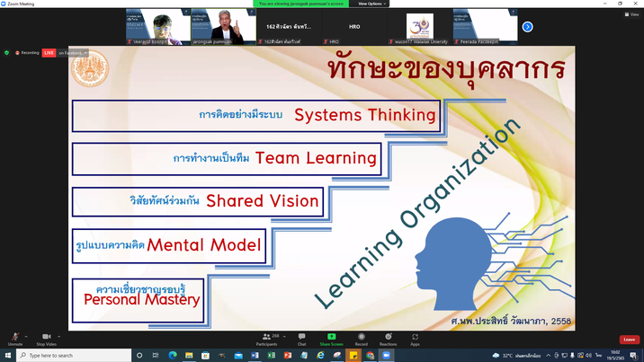
Task: Switch to Google Chrome on the taskbar
Action: [370, 355]
